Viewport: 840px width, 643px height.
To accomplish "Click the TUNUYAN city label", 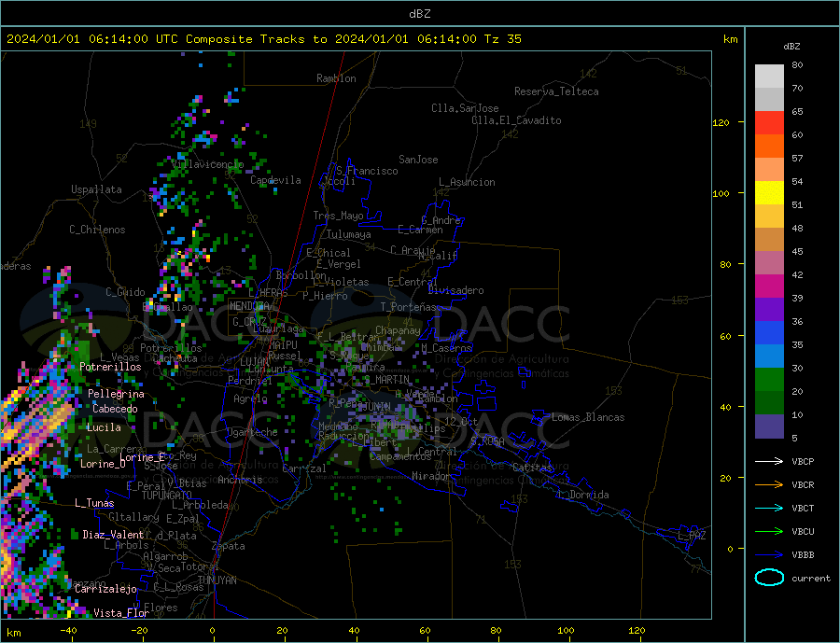I will (x=217, y=580).
